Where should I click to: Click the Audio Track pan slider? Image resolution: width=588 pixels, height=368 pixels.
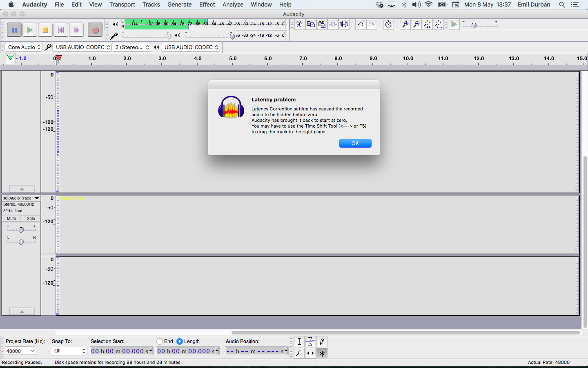[x=21, y=242]
